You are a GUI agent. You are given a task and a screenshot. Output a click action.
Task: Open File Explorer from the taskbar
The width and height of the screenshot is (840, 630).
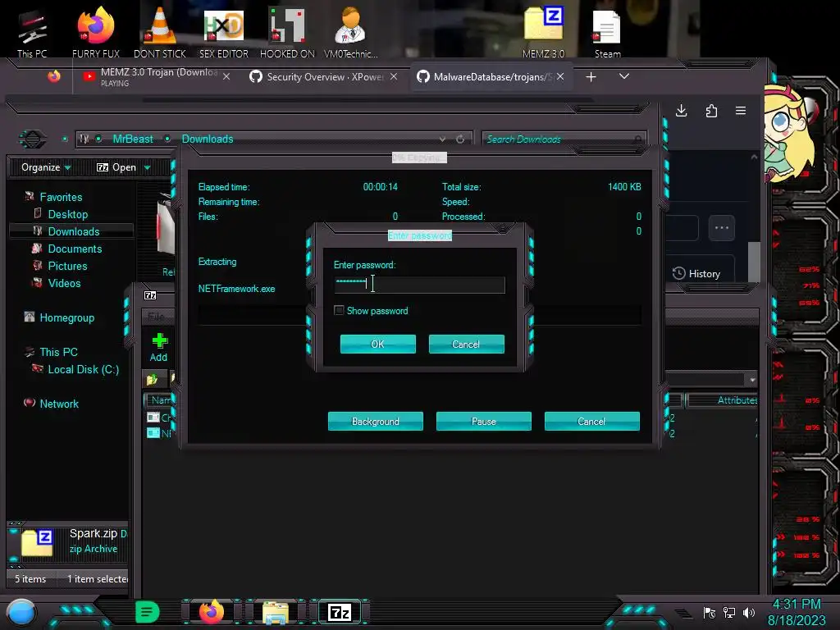click(276, 612)
